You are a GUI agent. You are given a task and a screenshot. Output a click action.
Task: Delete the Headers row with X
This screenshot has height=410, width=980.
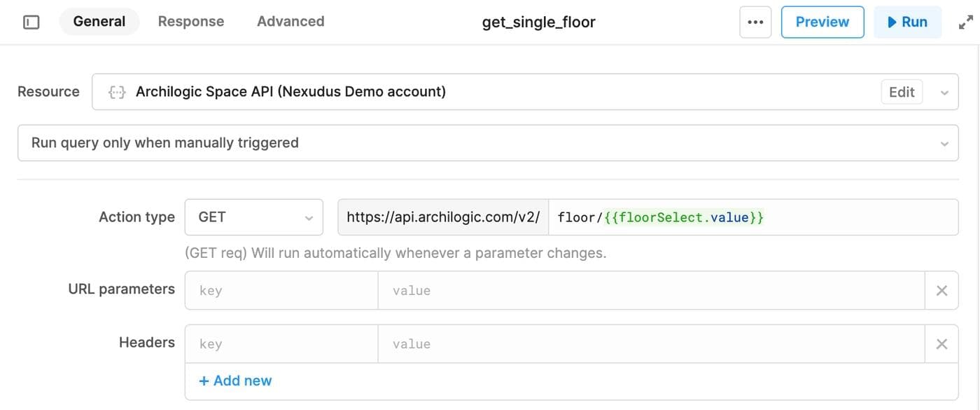(941, 343)
